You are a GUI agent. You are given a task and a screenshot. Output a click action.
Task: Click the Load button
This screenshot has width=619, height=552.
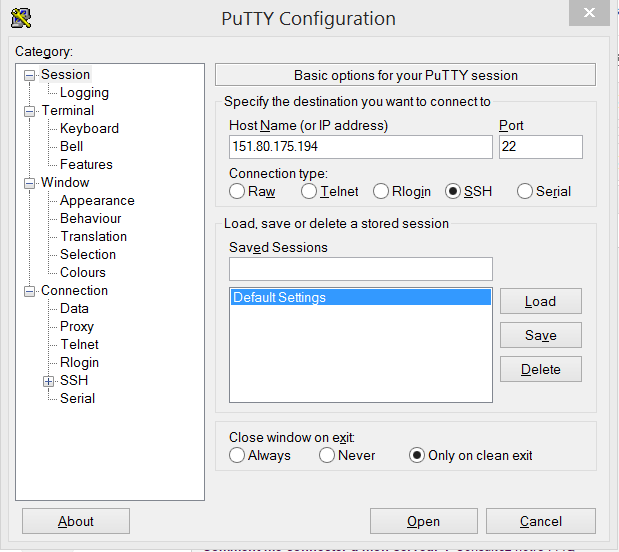coord(540,301)
